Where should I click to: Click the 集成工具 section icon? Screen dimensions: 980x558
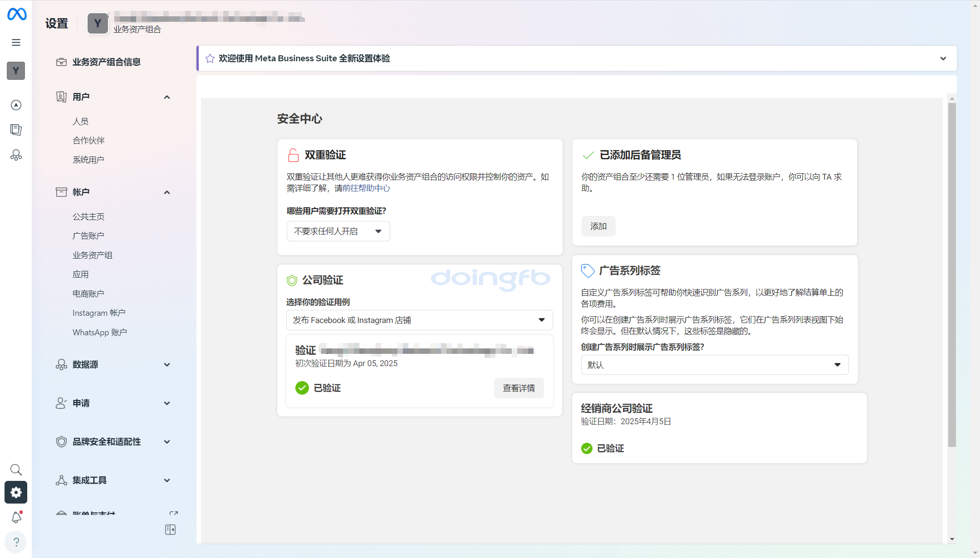(x=61, y=480)
